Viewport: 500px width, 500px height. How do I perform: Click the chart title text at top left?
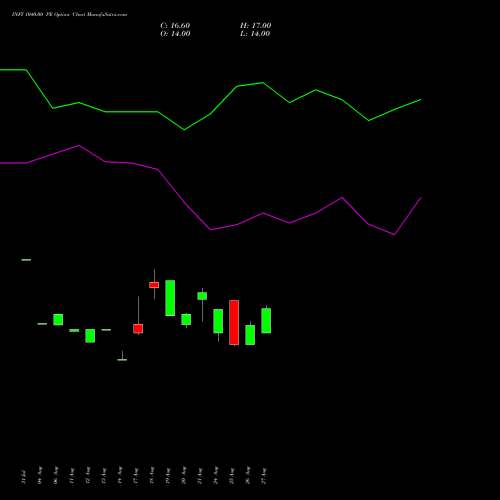69,15
